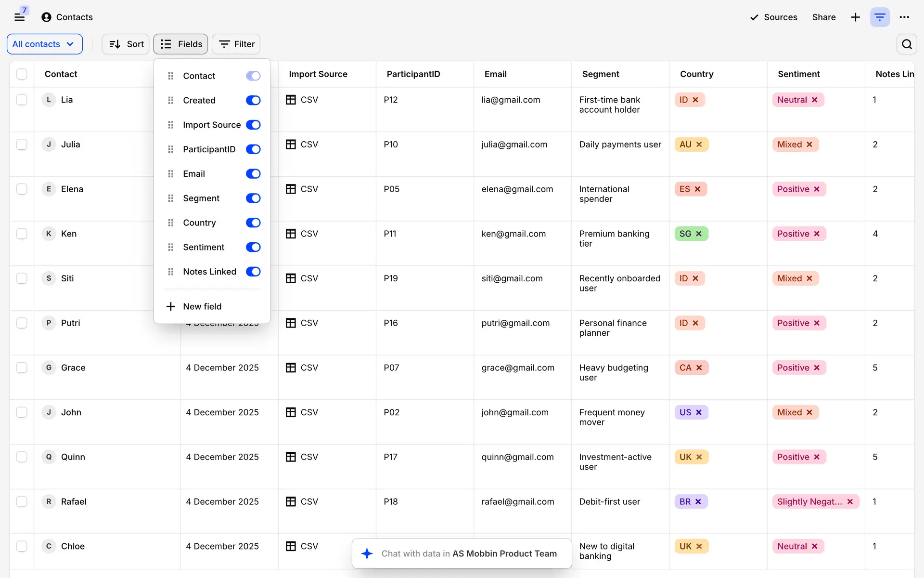The width and height of the screenshot is (924, 578).
Task: Open the hamburger menu icon
Action: (x=19, y=17)
